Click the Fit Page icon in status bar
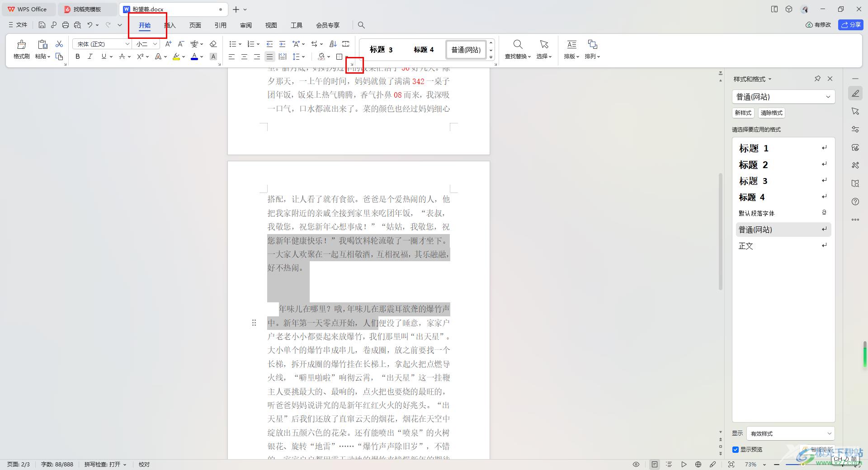The height and width of the screenshot is (470, 868). pos(731,464)
